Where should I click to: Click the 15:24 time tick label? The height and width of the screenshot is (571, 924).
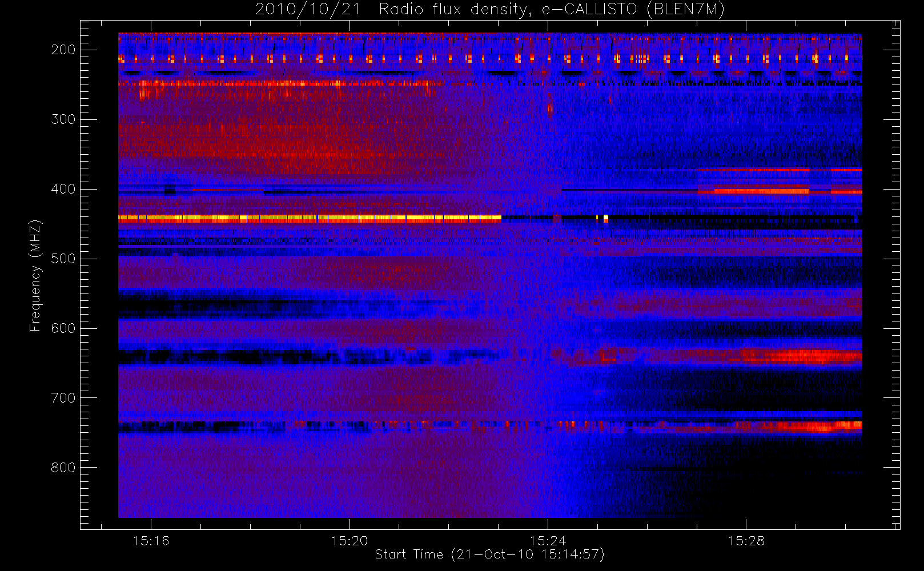click(548, 541)
